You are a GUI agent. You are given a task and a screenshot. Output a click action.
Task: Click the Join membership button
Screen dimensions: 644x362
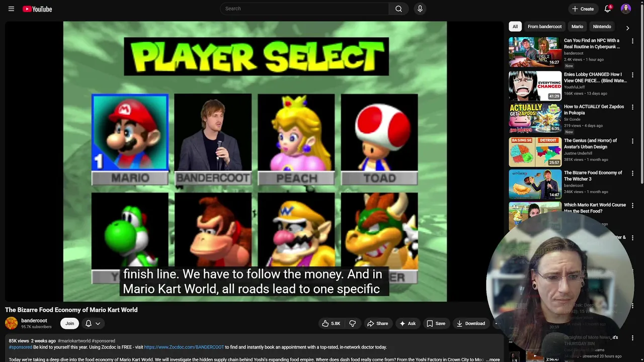(69, 323)
